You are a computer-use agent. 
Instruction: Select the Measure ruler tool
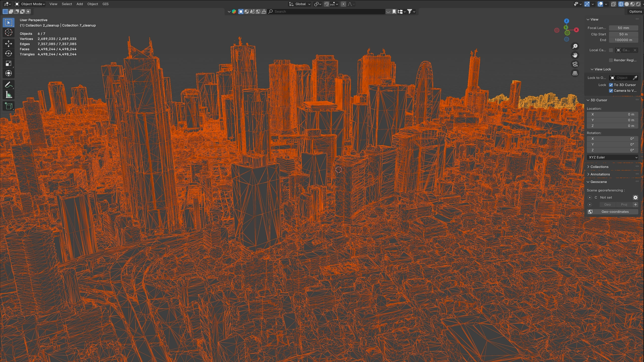(x=9, y=95)
